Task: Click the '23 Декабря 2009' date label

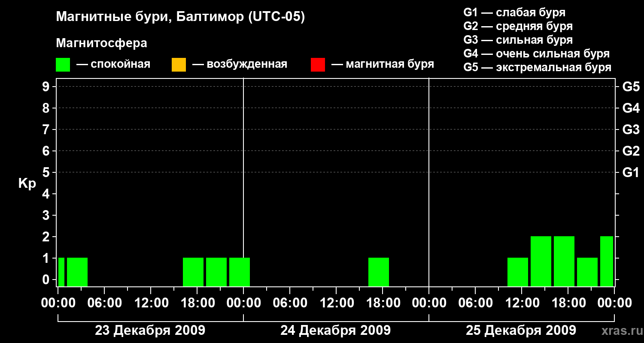Action: click(x=150, y=331)
